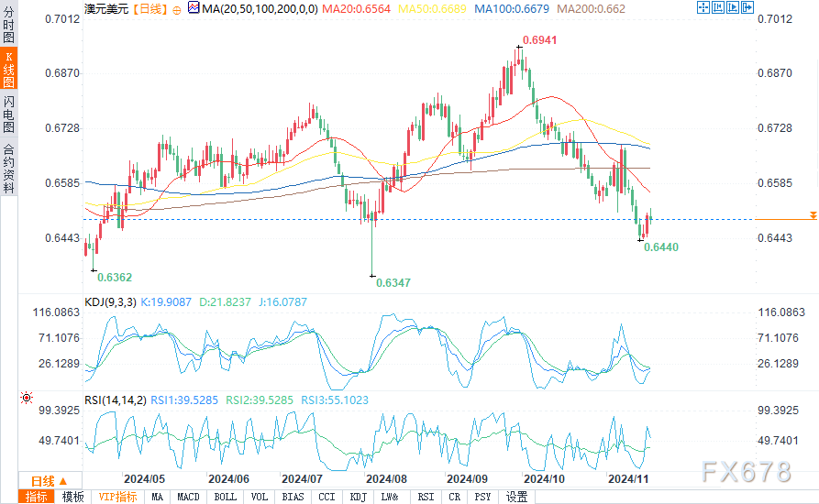Toggle the BOLL indicator
Viewport: 819px width, 504px height.
[x=225, y=497]
